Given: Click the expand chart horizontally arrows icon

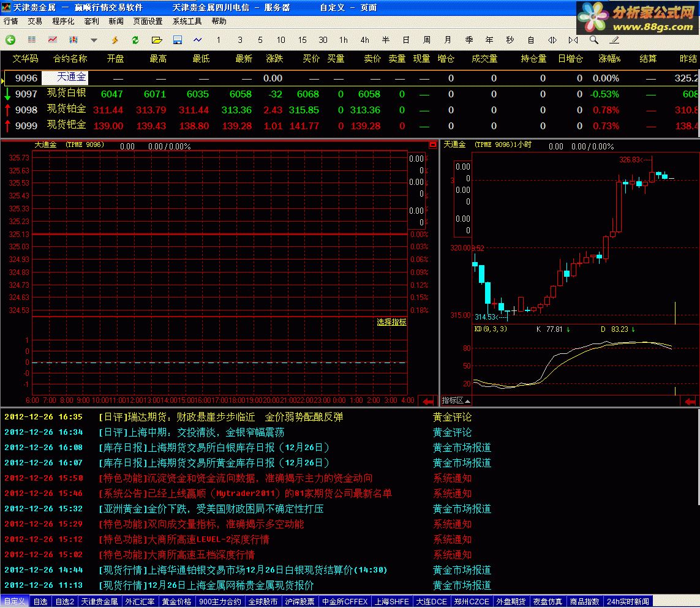Looking at the screenshot, I should tap(552, 40).
